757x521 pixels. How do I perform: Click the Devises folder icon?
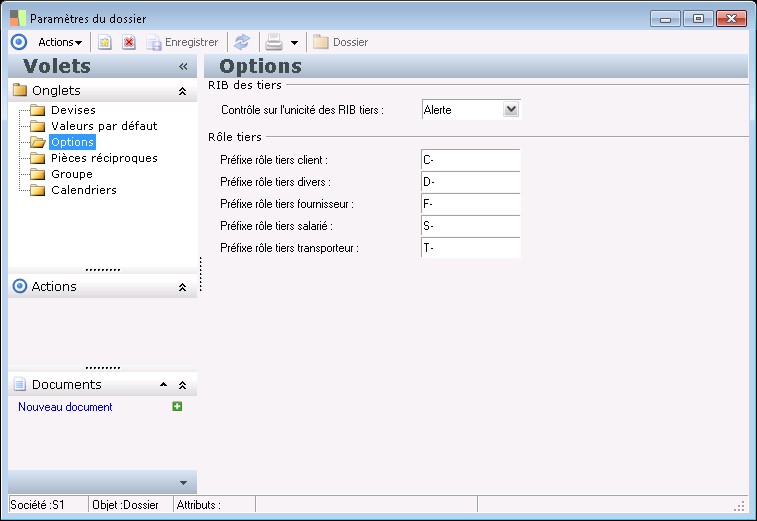[38, 110]
